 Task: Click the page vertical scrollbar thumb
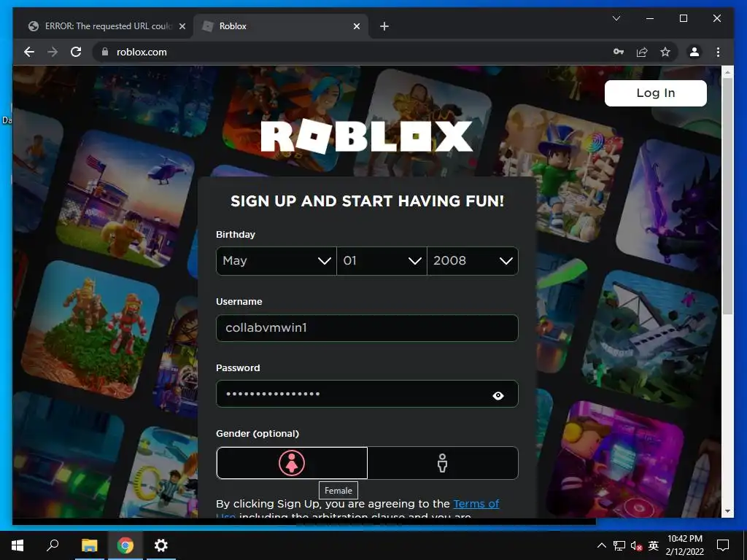pos(727,195)
